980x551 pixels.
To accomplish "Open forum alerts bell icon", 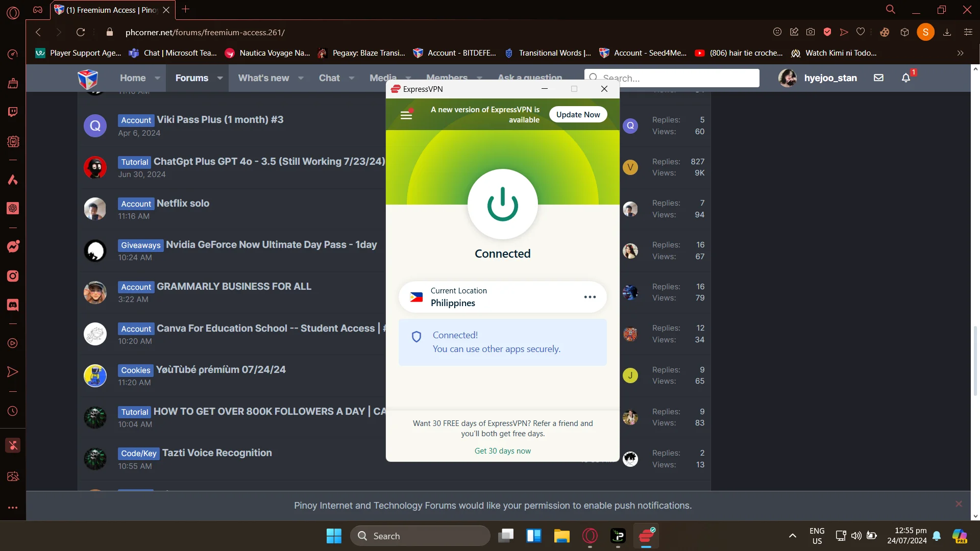I will point(906,78).
